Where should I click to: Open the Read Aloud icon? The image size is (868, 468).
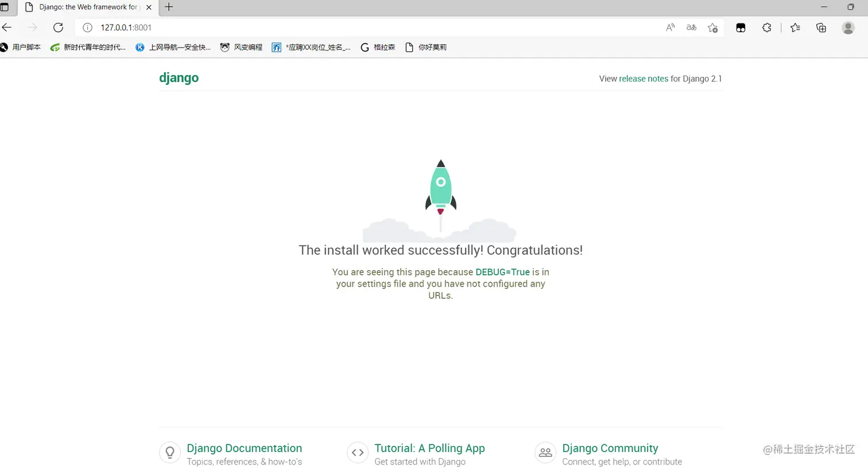tap(670, 28)
